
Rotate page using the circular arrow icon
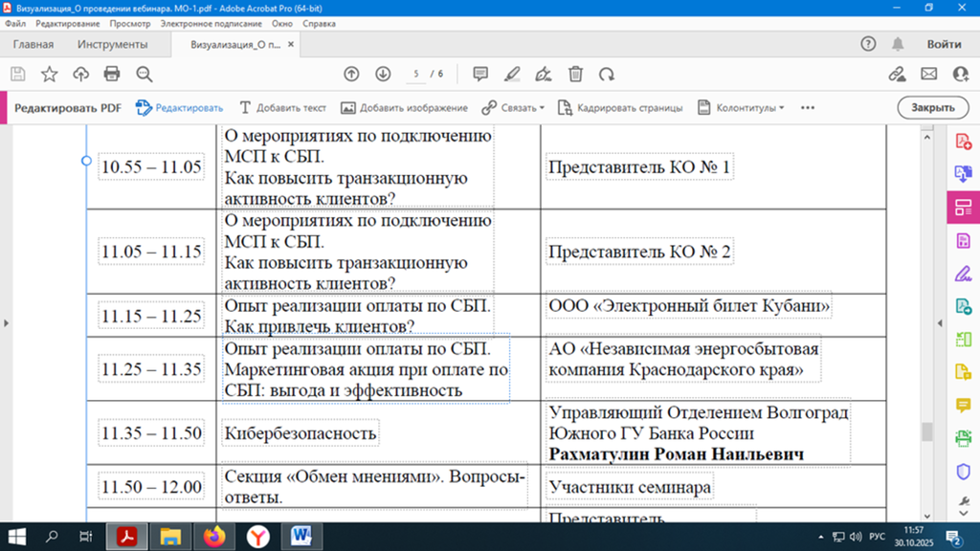(x=607, y=74)
